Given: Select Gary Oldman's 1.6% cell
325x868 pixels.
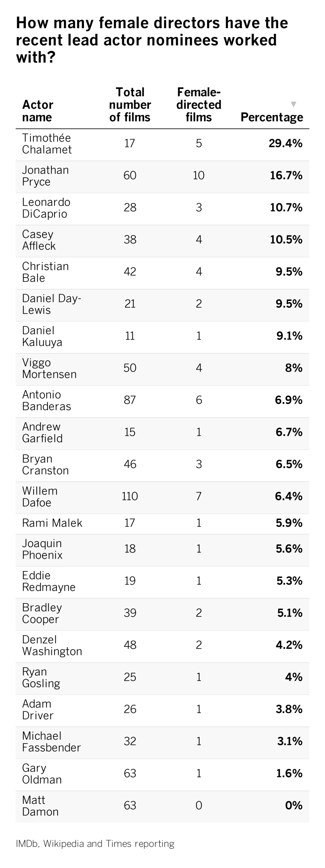Looking at the screenshot, I should click(289, 774).
